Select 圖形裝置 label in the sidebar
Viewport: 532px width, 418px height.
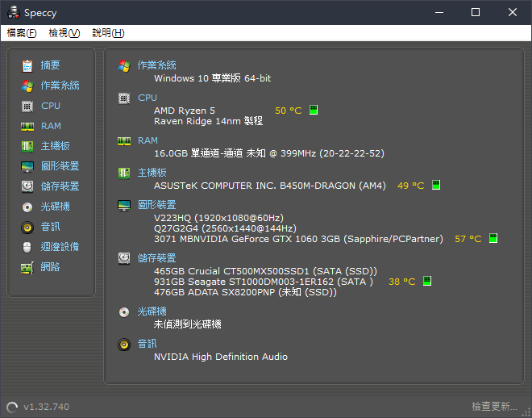[60, 166]
